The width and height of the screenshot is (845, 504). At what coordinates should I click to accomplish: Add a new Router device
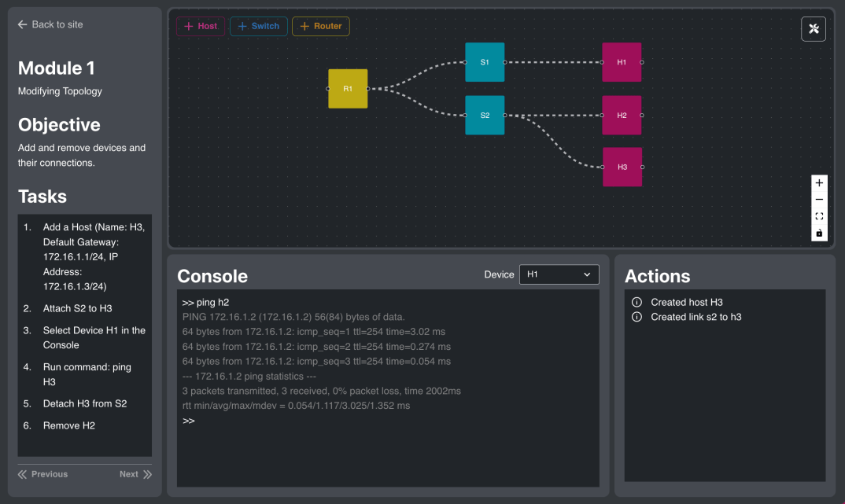pyautogui.click(x=320, y=26)
